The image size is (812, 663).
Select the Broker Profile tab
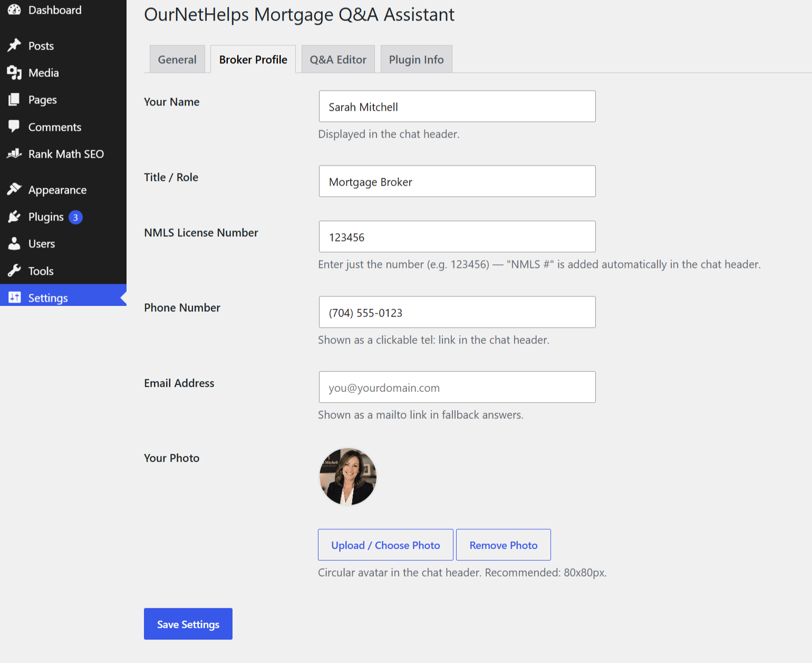tap(253, 59)
